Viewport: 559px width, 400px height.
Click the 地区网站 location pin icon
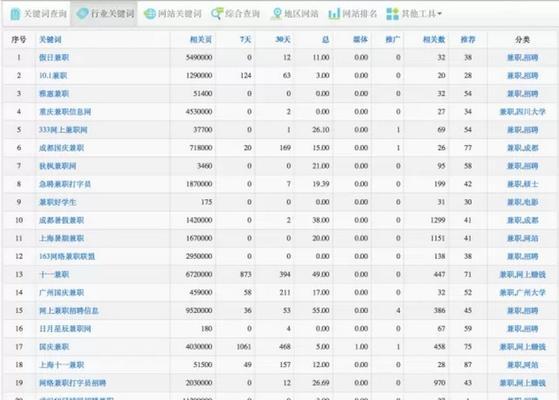click(x=277, y=14)
